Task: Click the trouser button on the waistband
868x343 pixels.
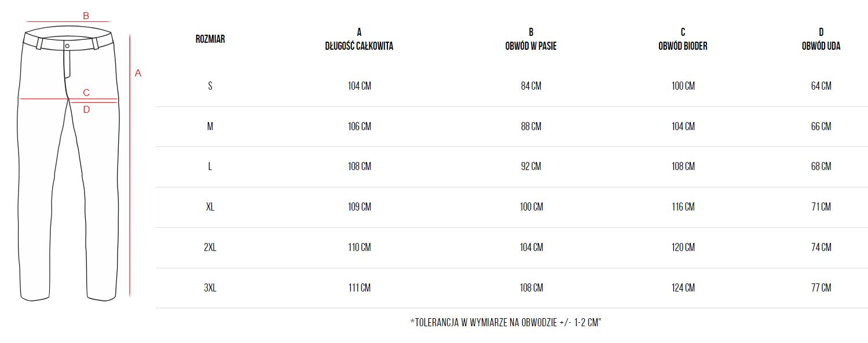Action: (x=67, y=45)
